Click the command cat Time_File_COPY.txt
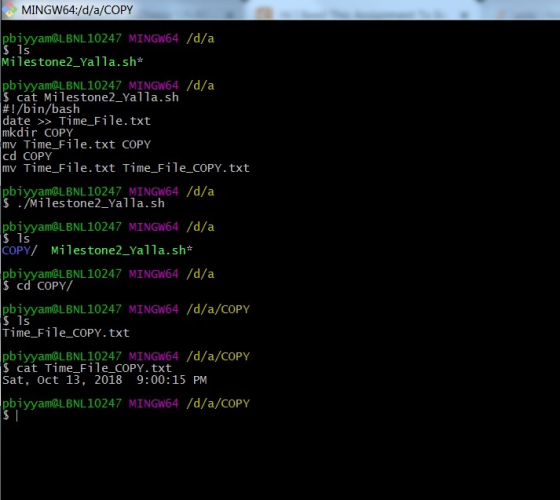Image resolution: width=560 pixels, height=500 pixels. pyautogui.click(x=94, y=368)
